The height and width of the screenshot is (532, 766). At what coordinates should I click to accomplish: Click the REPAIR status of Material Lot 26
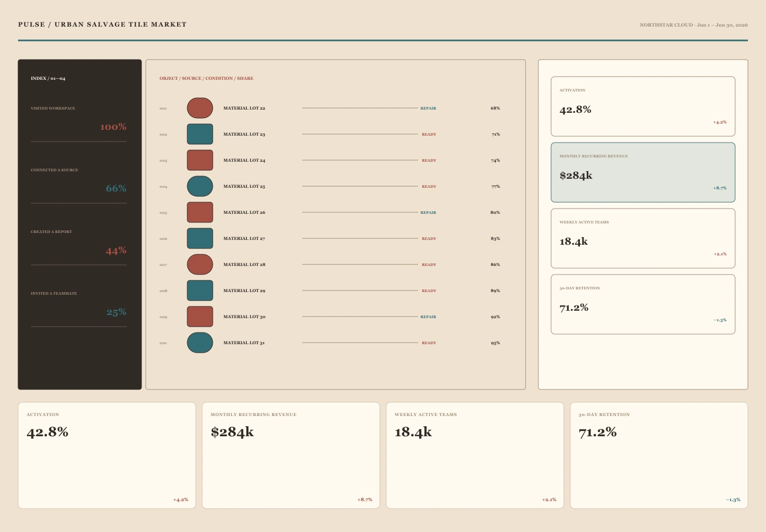coord(428,212)
